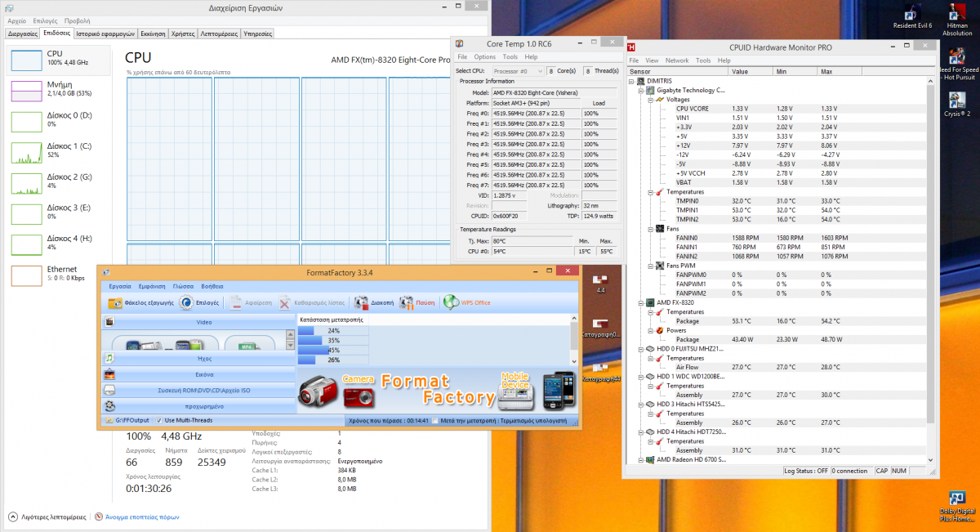Viewport: 980px width, 532px height.
Task: Toggle shutdown-after-conversion checkbox (Μετά την μετατροπή)
Action: pos(434,420)
